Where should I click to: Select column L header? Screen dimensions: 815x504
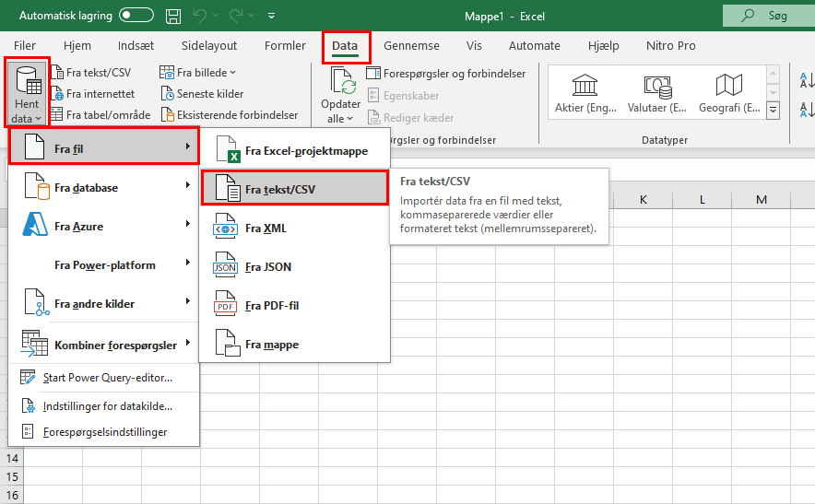pos(703,200)
